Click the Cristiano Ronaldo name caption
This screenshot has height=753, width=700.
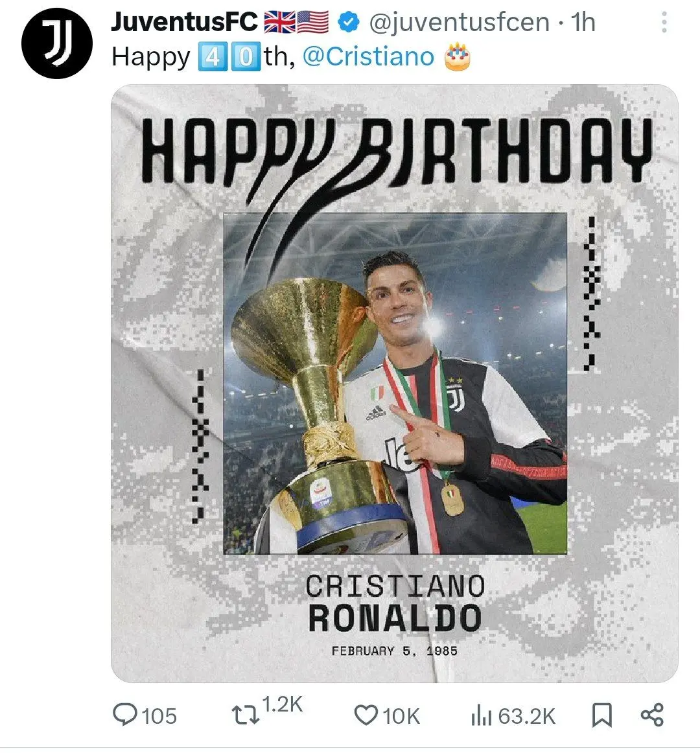pos(394,603)
